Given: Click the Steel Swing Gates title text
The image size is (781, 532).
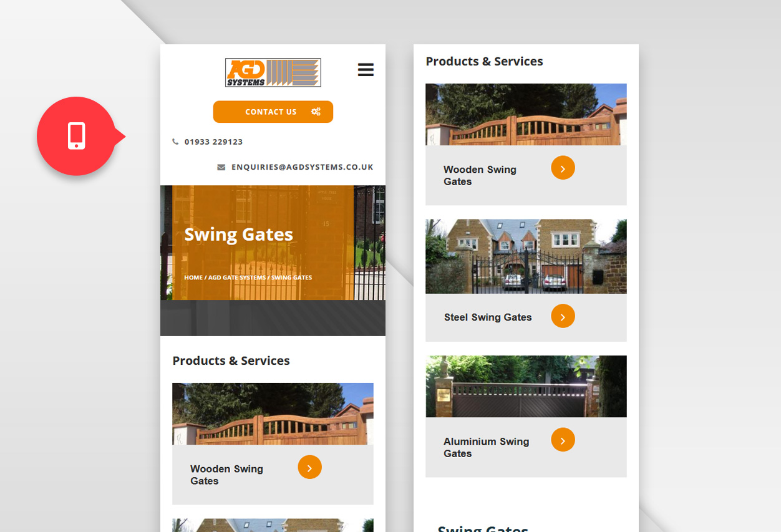Looking at the screenshot, I should click(488, 317).
